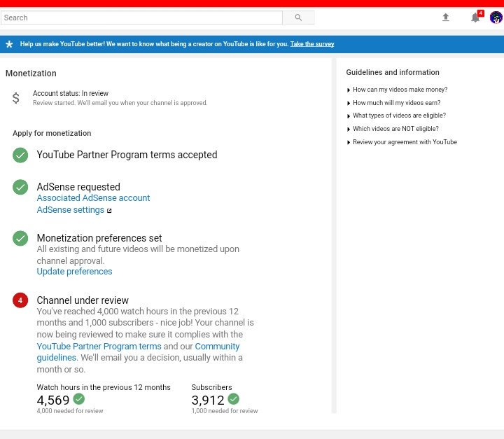The image size is (504, 439).
Task: Click the 'Subscribers' label
Action: 211,387
